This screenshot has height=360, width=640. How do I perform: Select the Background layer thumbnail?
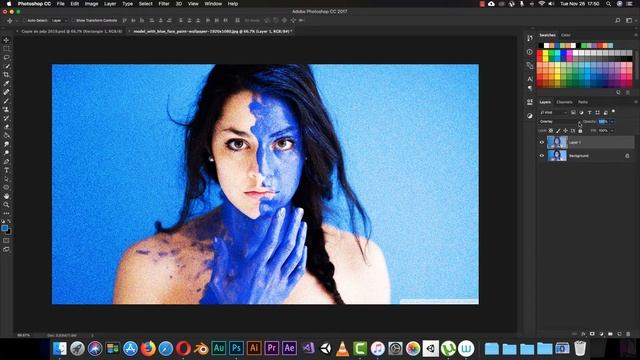click(x=557, y=156)
